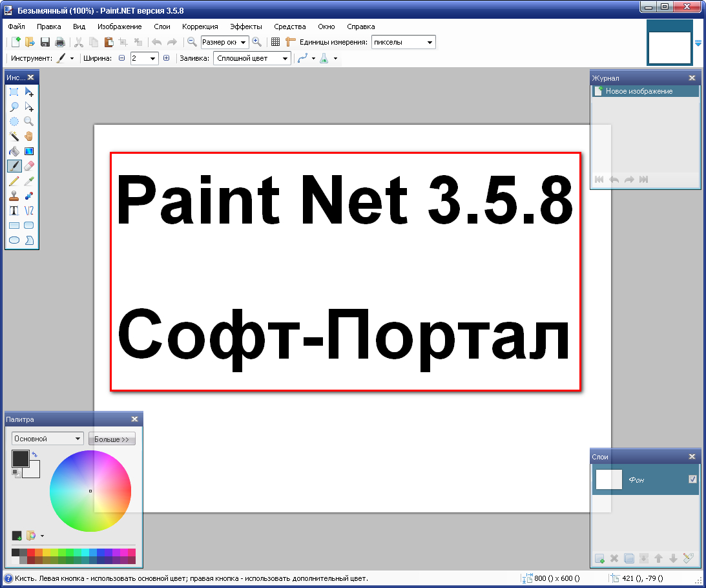
Task: Select the Line/Curve tool
Action: coord(29,211)
